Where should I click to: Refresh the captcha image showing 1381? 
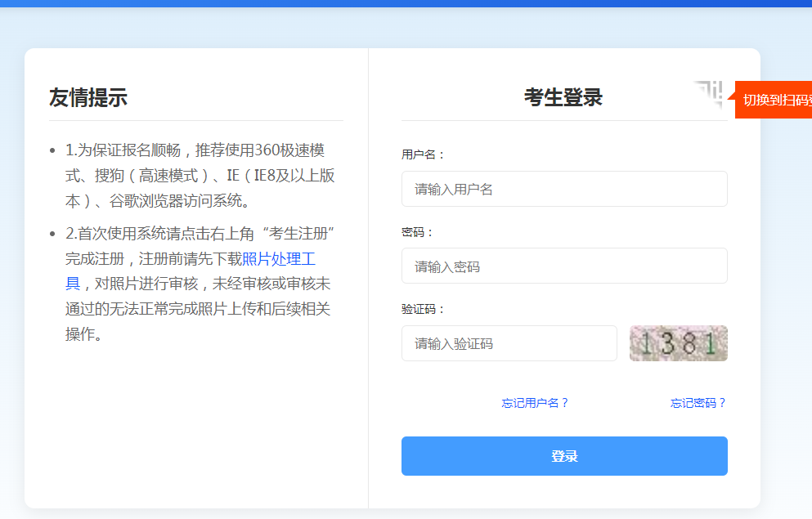(678, 343)
